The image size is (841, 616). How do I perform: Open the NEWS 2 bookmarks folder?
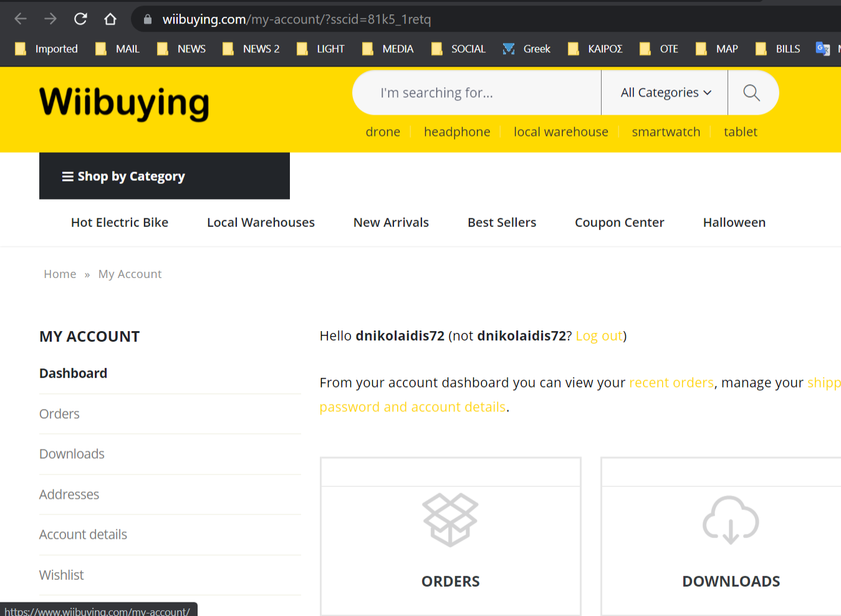(251, 49)
